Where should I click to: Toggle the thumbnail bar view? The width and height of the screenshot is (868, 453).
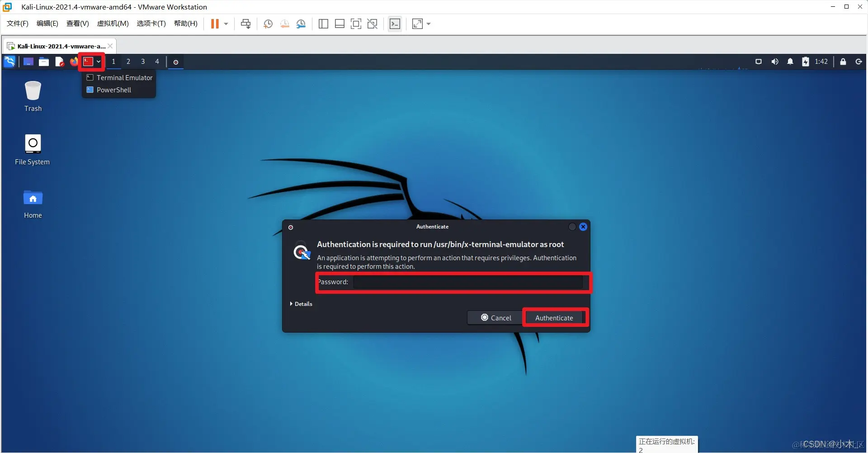pyautogui.click(x=340, y=24)
